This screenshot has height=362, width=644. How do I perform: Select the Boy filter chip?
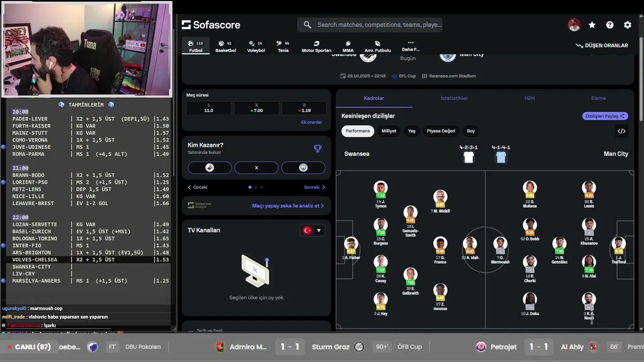[471, 131]
